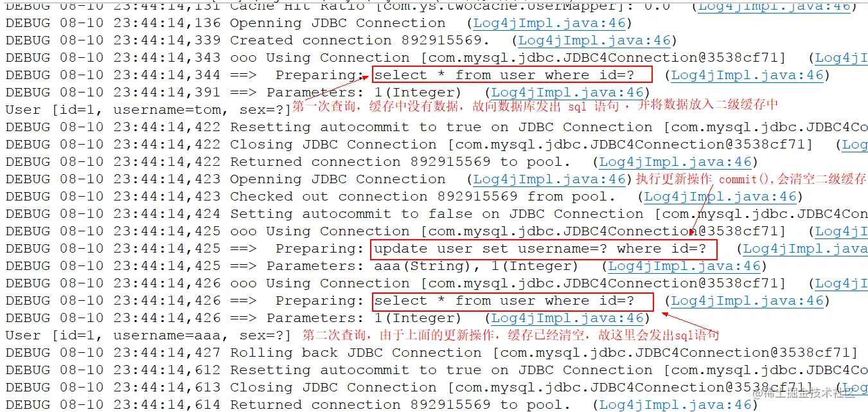This screenshot has width=868, height=412.
Task: Click the first red-boxed select * from user statement
Action: coord(512,75)
